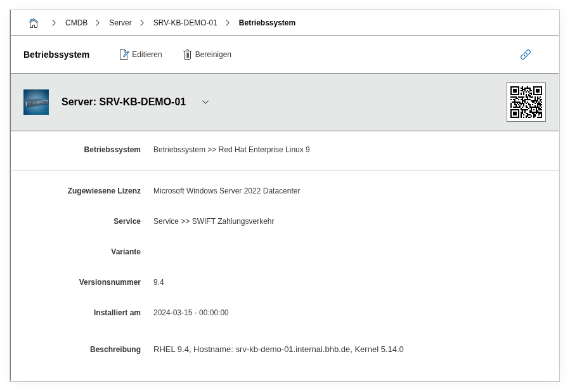Open the QR code image

tap(526, 102)
